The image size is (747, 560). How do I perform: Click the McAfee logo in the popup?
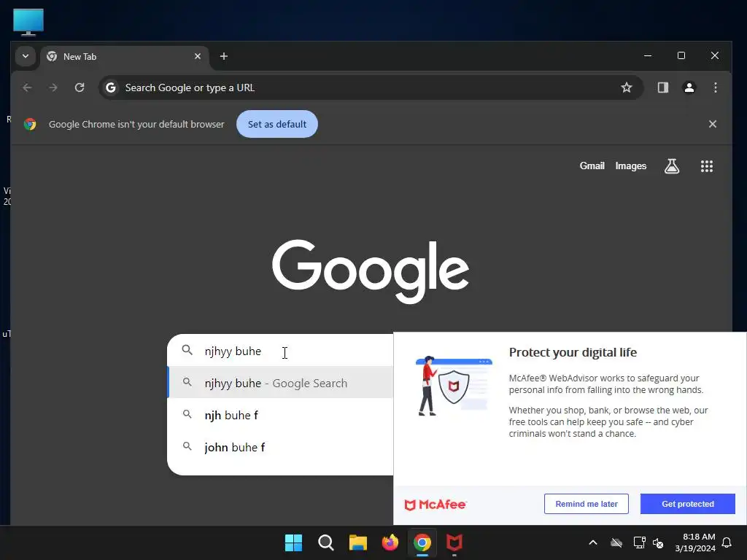click(435, 505)
